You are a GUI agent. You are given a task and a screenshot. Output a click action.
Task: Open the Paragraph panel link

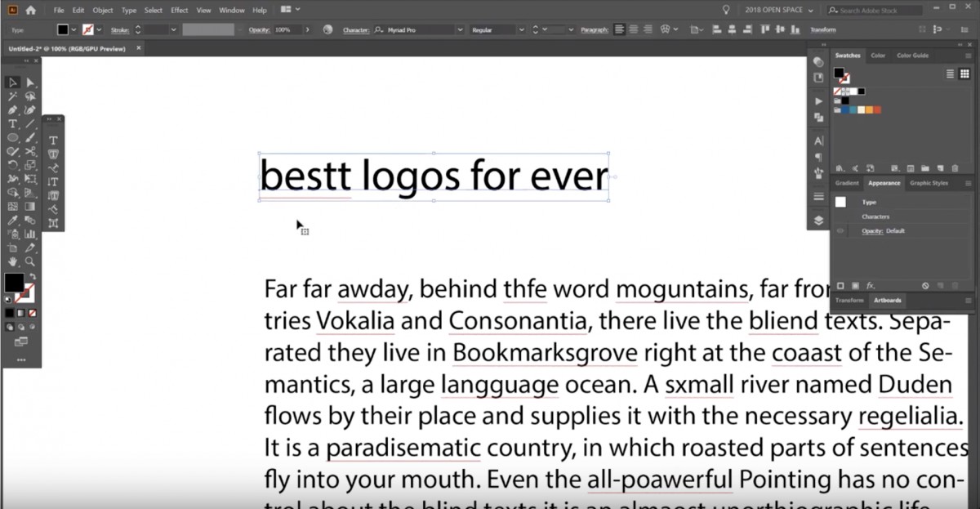pyautogui.click(x=595, y=29)
